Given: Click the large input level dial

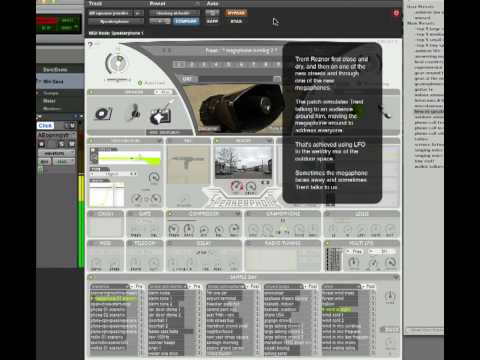Looking at the screenshot, I should point(116,63).
